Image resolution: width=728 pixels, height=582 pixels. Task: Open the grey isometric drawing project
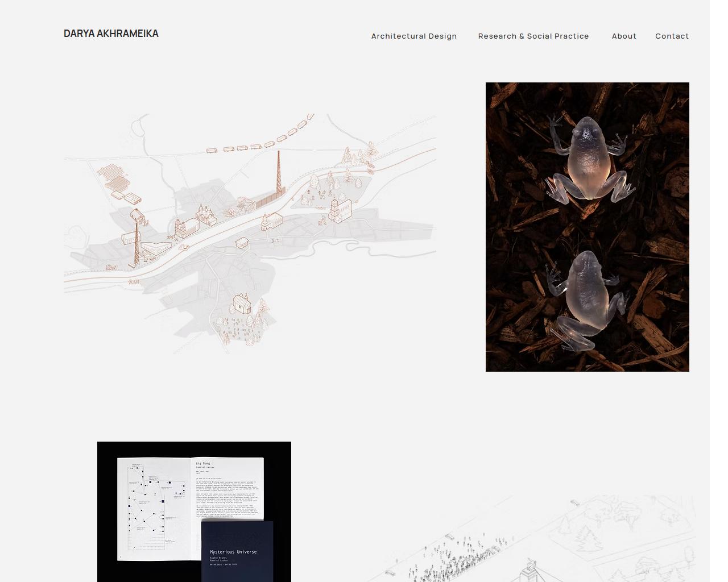(x=540, y=540)
